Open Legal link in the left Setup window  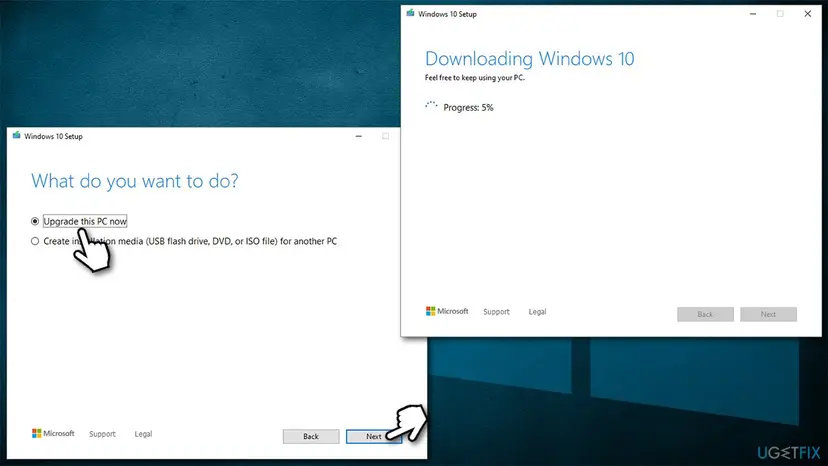pyautogui.click(x=143, y=434)
